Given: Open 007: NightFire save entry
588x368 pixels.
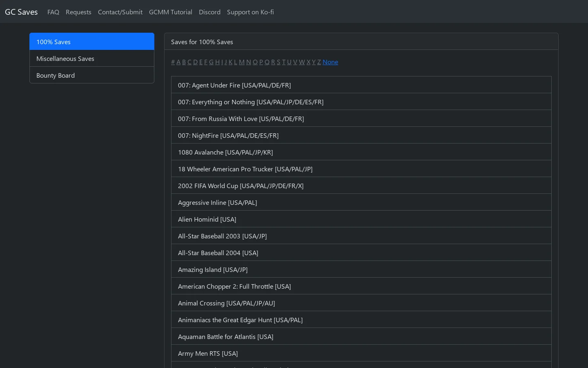Looking at the screenshot, I should [x=361, y=135].
